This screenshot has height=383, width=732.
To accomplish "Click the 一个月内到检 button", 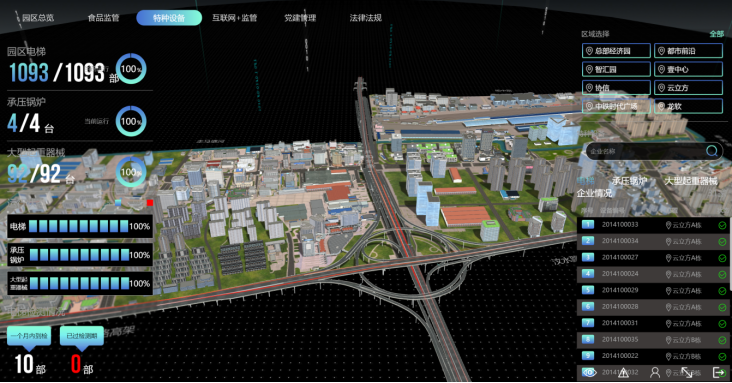I will click(x=29, y=336).
